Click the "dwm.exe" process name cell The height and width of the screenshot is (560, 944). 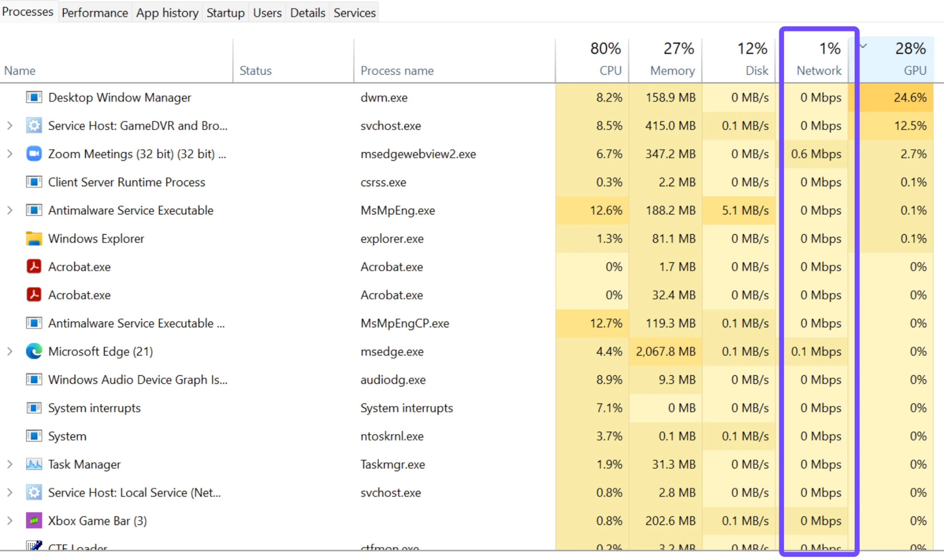[384, 97]
